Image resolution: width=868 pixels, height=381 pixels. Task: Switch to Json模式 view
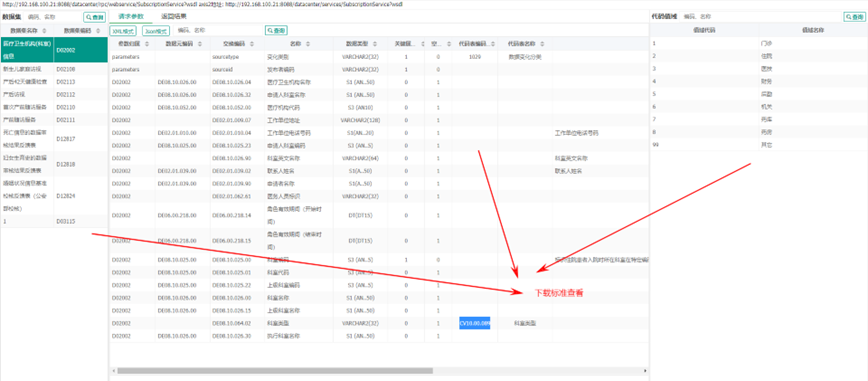(155, 31)
